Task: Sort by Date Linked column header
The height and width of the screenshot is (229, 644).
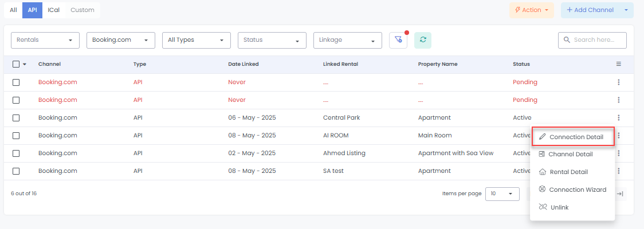Action: 243,64
